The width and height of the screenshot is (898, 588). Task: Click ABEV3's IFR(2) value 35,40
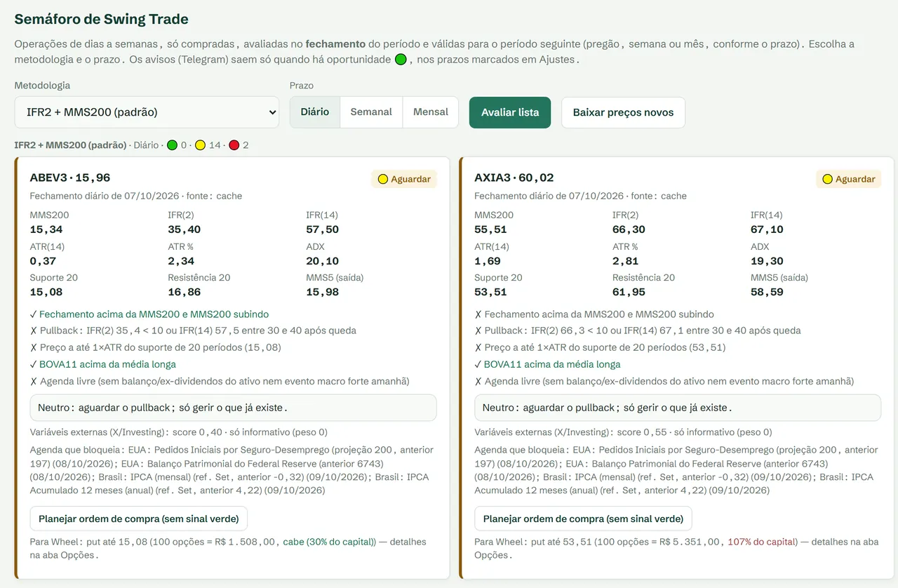point(185,229)
